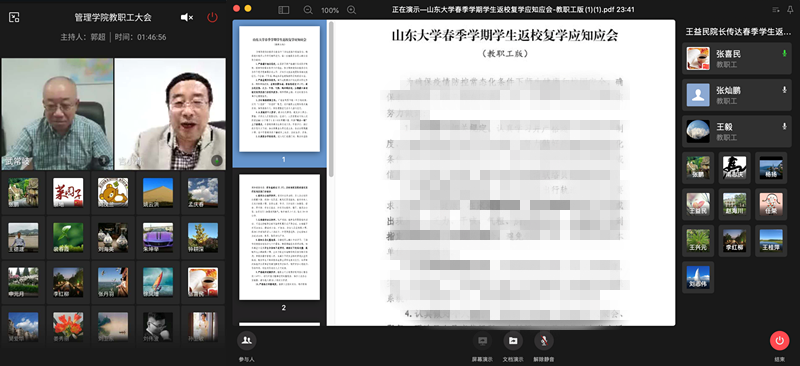This screenshot has width=800, height=366.
Task: Toggle the PDF sidebar view button
Action: 284,10
